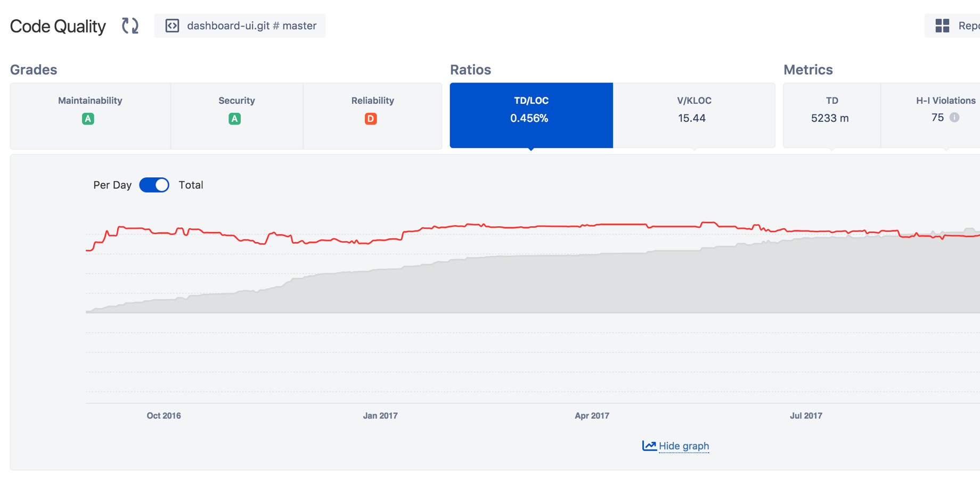Click the chart icon beside Hide graph
Image resolution: width=980 pixels, height=479 pixels.
[x=649, y=445]
